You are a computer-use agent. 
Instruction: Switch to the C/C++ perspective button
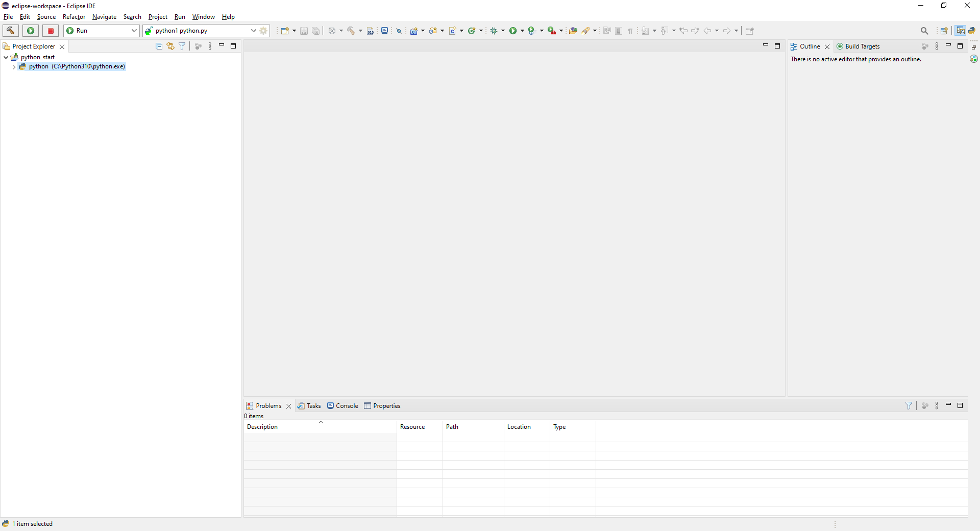[961, 31]
